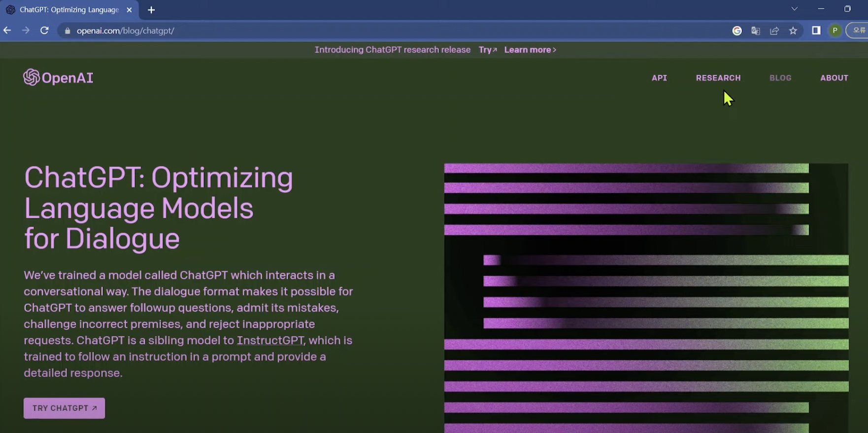868x433 pixels.
Task: Open the Google account icon in address bar
Action: [x=737, y=31]
